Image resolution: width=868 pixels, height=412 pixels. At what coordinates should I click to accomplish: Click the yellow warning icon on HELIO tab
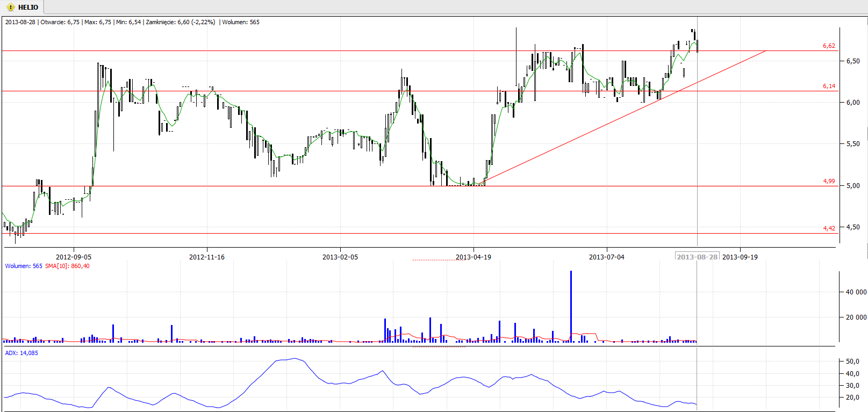click(x=10, y=8)
